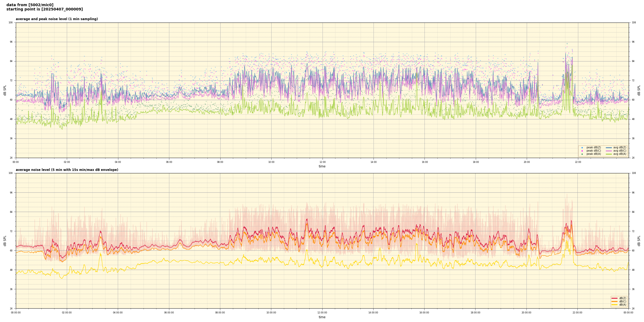
Task: Click the yellow dB(A) swatch in bottom legend
Action: (x=614, y=305)
